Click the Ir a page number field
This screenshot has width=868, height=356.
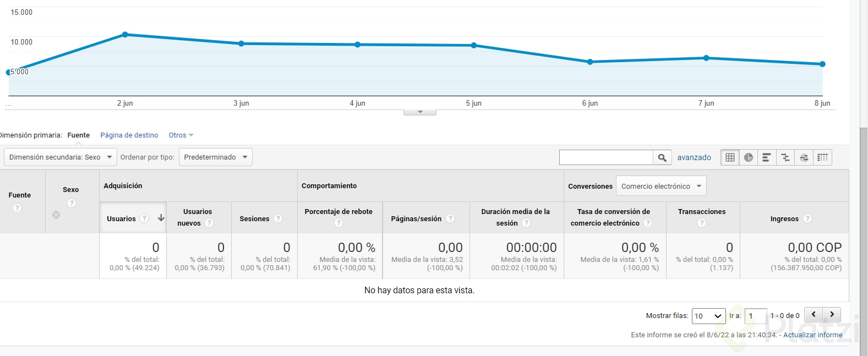point(756,316)
